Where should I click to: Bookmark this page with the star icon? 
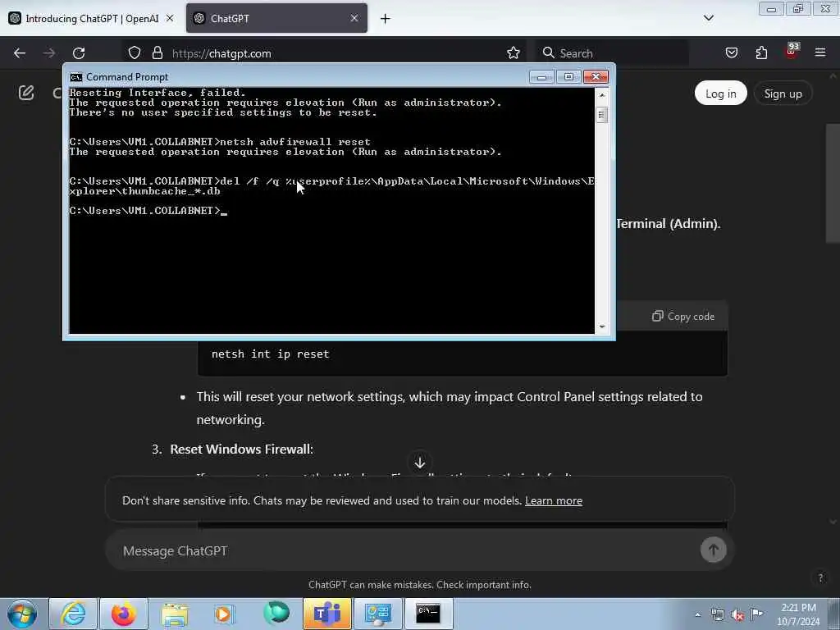514,53
